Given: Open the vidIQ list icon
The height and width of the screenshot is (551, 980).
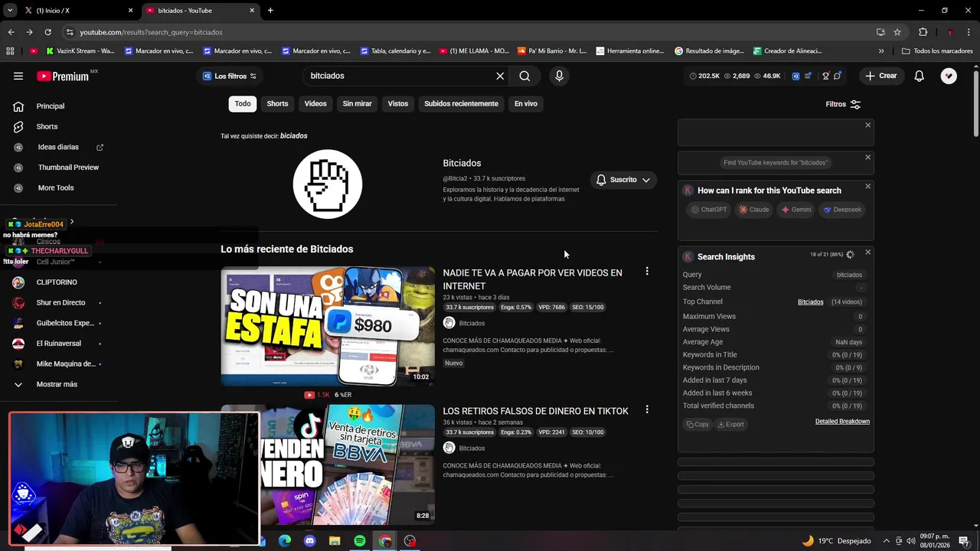Looking at the screenshot, I should coord(808,76).
